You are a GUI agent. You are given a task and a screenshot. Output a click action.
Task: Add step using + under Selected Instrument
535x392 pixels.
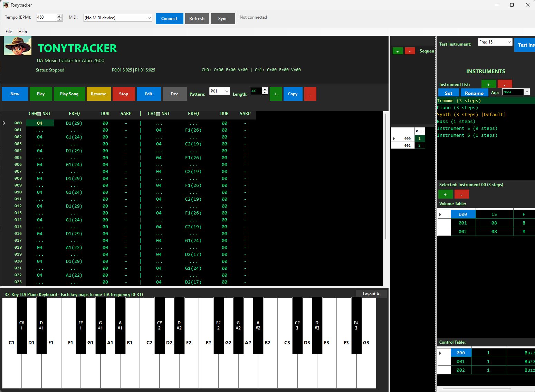[x=445, y=194]
